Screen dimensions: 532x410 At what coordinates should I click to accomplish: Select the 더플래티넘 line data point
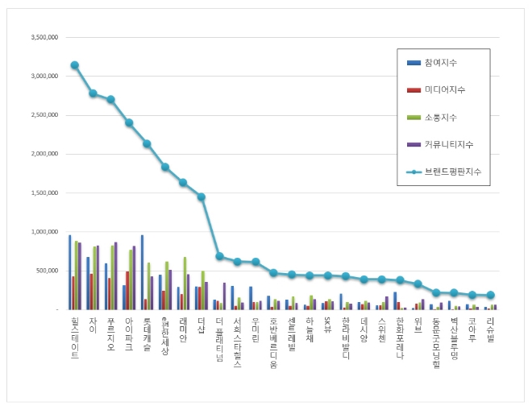(x=219, y=256)
